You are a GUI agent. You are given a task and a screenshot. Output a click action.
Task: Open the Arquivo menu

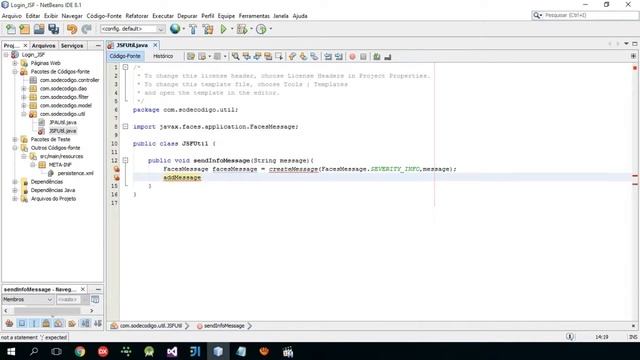[11, 16]
